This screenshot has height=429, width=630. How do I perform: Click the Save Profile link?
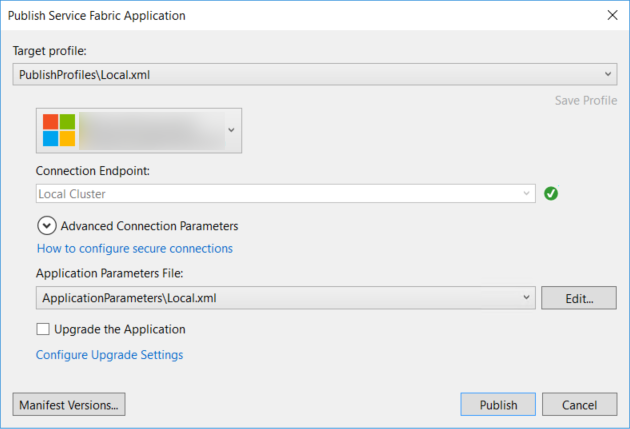point(585,101)
